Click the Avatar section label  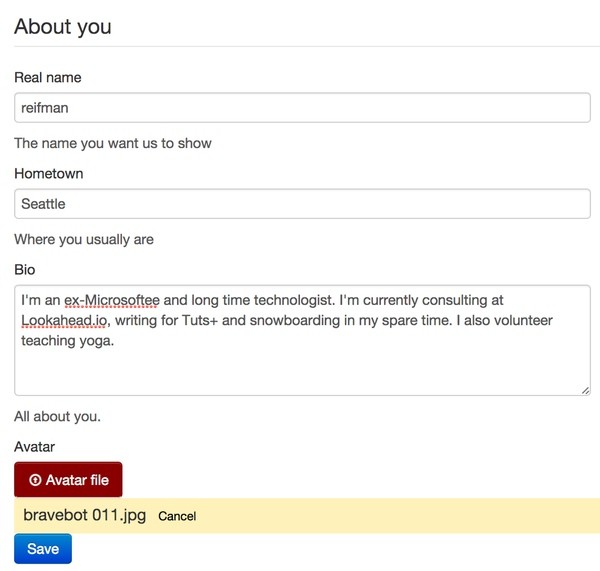coord(35,447)
